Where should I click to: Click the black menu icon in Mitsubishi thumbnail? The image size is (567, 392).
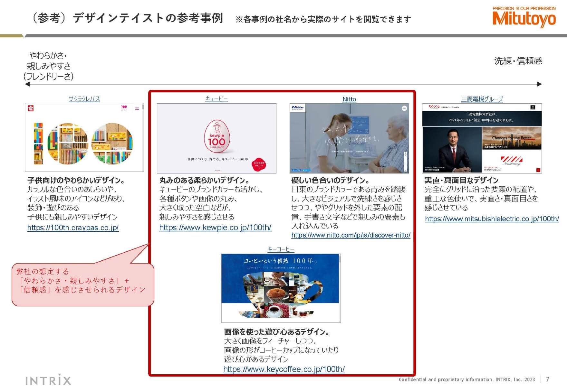click(533, 107)
